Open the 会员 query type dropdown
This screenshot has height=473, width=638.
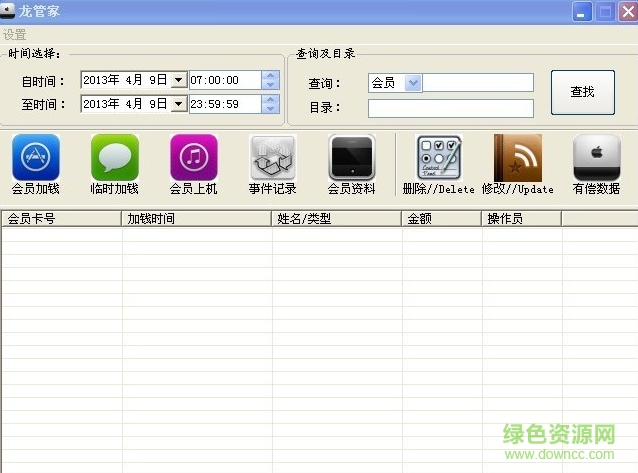click(x=414, y=83)
